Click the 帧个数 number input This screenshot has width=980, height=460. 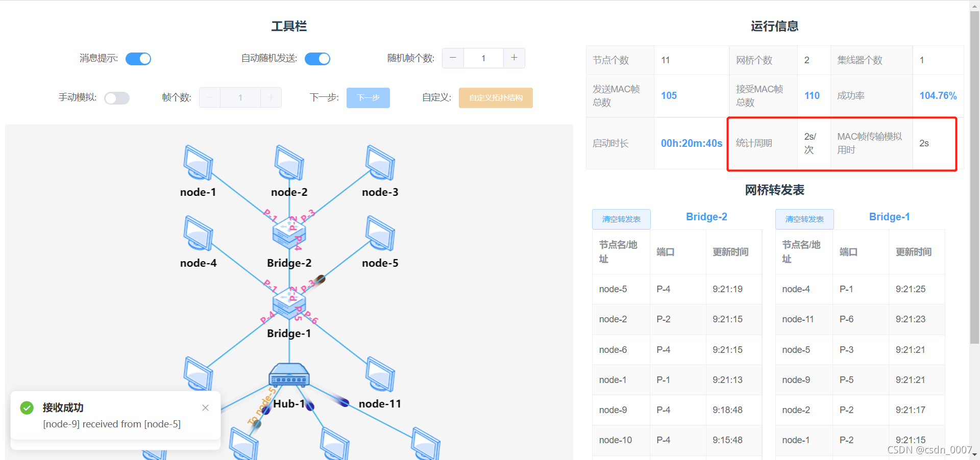click(x=240, y=97)
